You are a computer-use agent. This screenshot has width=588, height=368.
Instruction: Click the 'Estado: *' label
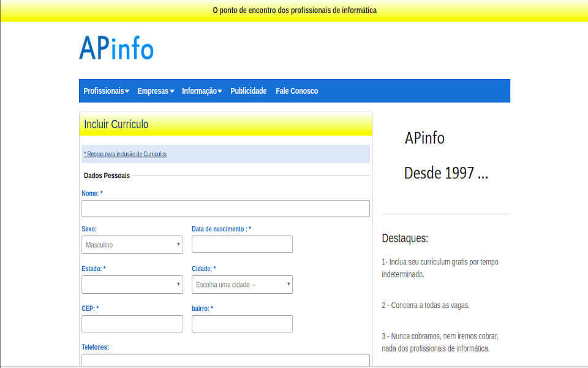[94, 269]
